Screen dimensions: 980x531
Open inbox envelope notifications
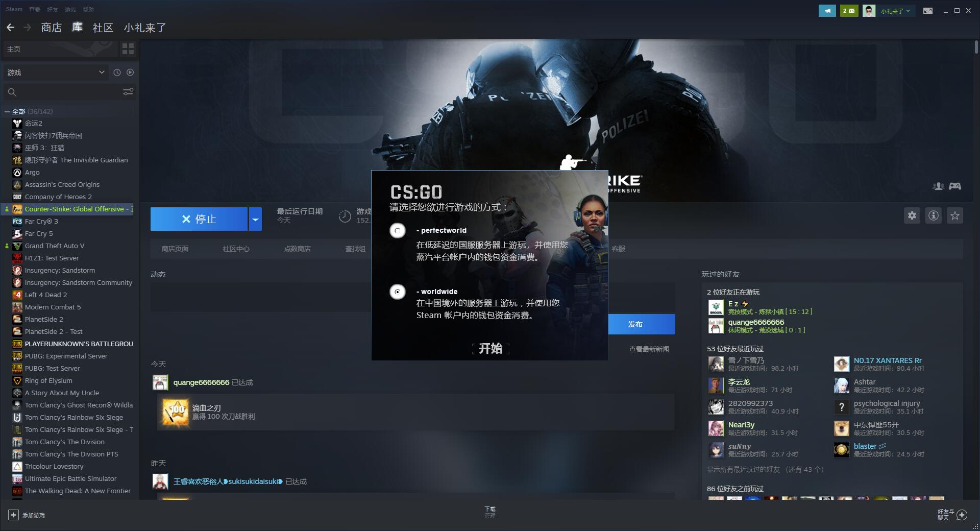(849, 10)
